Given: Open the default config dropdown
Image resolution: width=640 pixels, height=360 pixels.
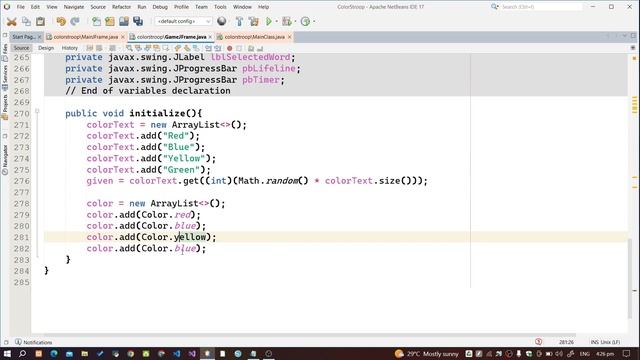Looking at the screenshot, I should 183,21.
